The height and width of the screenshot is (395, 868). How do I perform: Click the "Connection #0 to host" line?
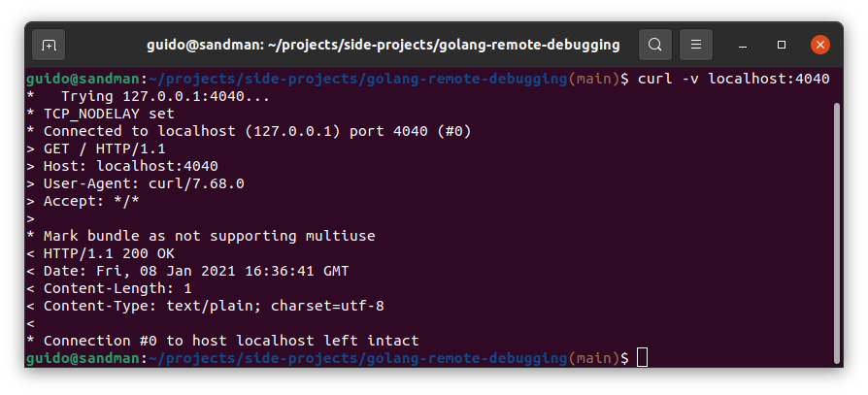[x=231, y=341]
